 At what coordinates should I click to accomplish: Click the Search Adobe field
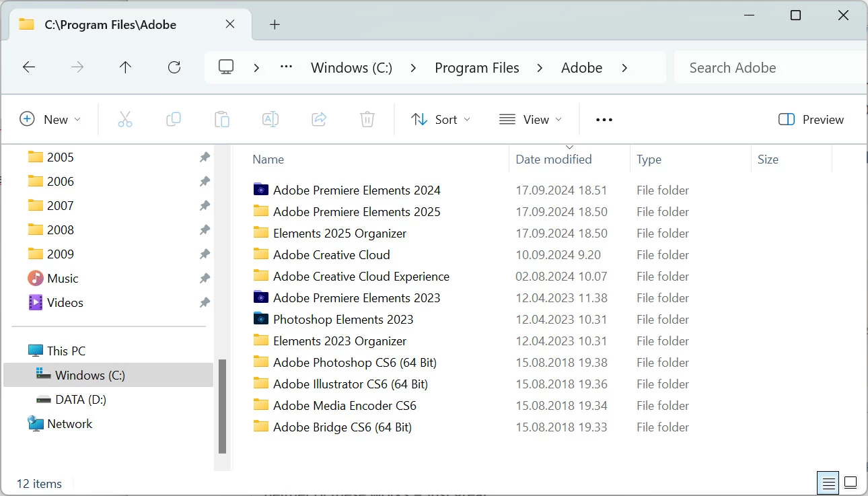770,67
